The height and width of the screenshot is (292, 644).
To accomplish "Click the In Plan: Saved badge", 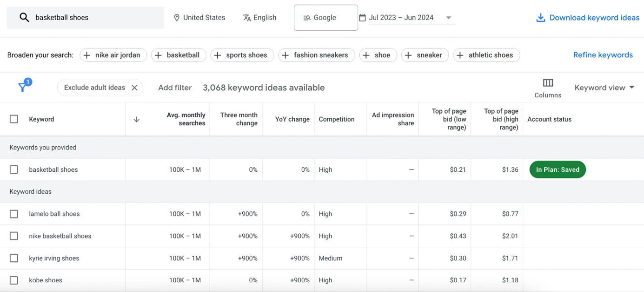I will tap(558, 170).
